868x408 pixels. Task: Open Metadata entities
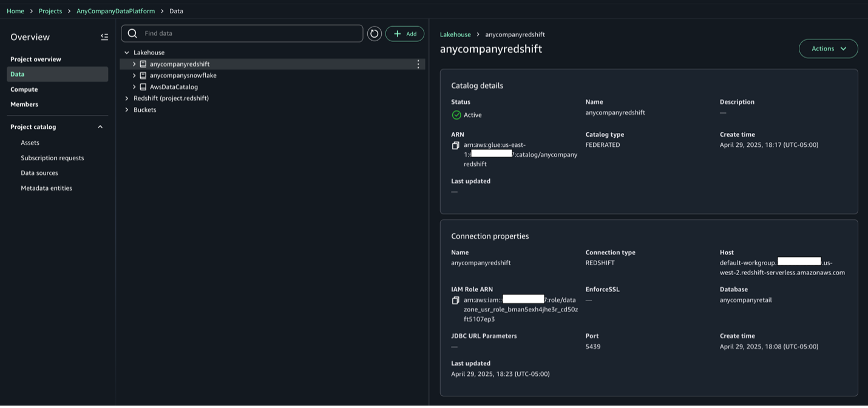pyautogui.click(x=46, y=188)
